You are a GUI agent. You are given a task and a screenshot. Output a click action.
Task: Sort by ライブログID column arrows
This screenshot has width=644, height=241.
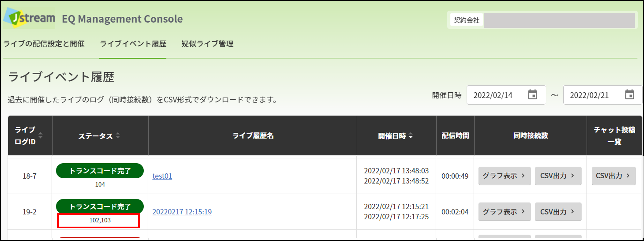(40, 135)
